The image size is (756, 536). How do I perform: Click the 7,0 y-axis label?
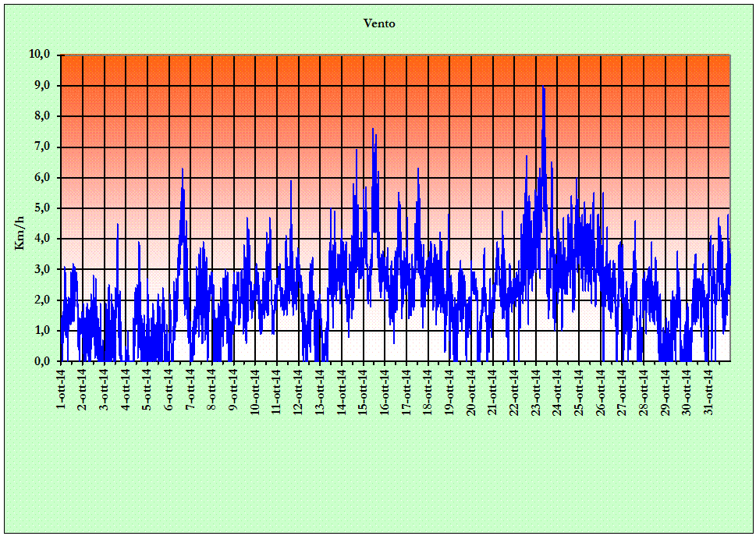42,147
